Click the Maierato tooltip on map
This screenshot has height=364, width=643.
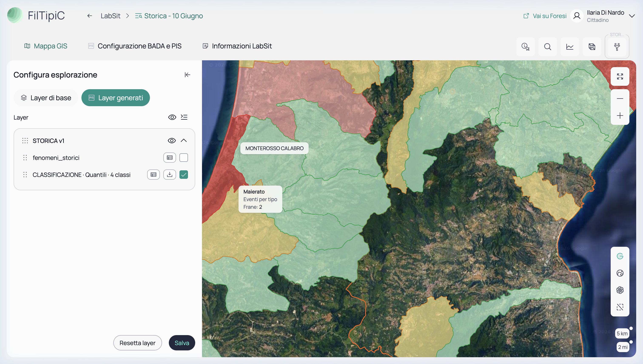click(260, 199)
